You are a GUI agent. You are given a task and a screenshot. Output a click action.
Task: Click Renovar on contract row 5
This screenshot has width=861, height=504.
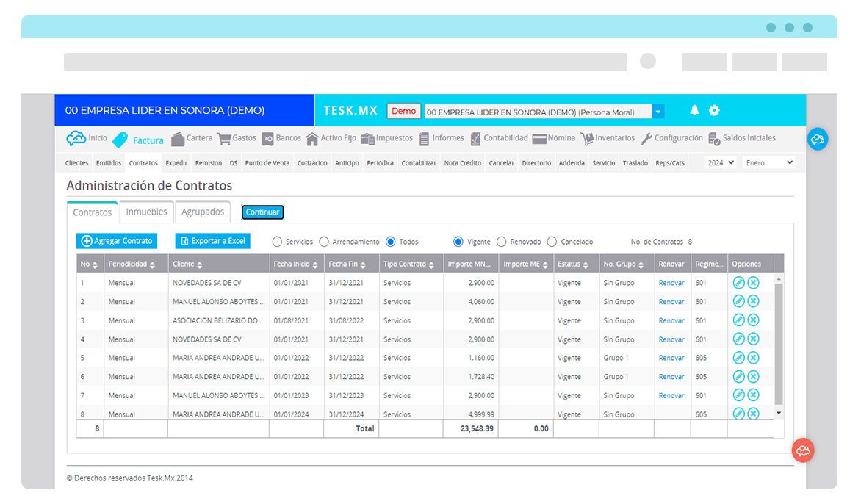[671, 357]
